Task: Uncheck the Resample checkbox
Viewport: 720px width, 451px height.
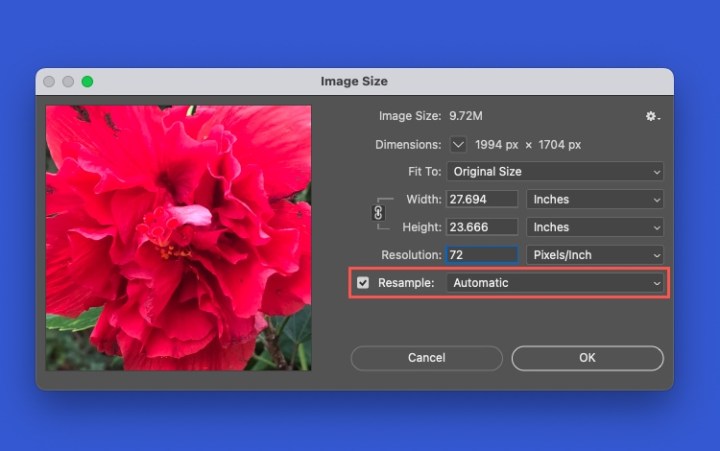Action: [x=363, y=283]
